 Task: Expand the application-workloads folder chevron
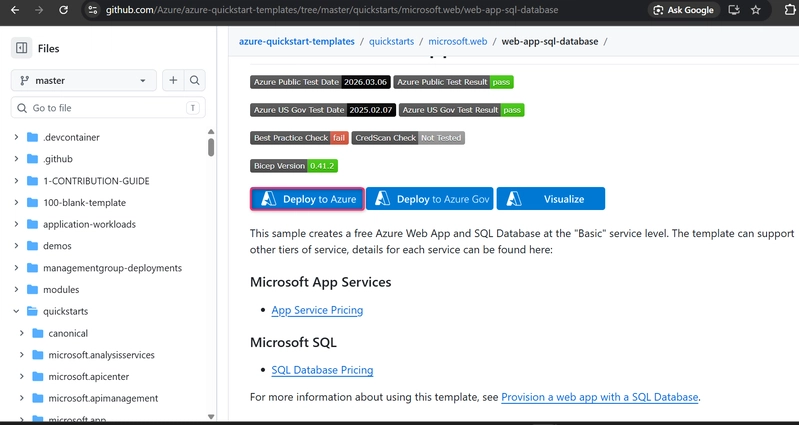point(16,224)
